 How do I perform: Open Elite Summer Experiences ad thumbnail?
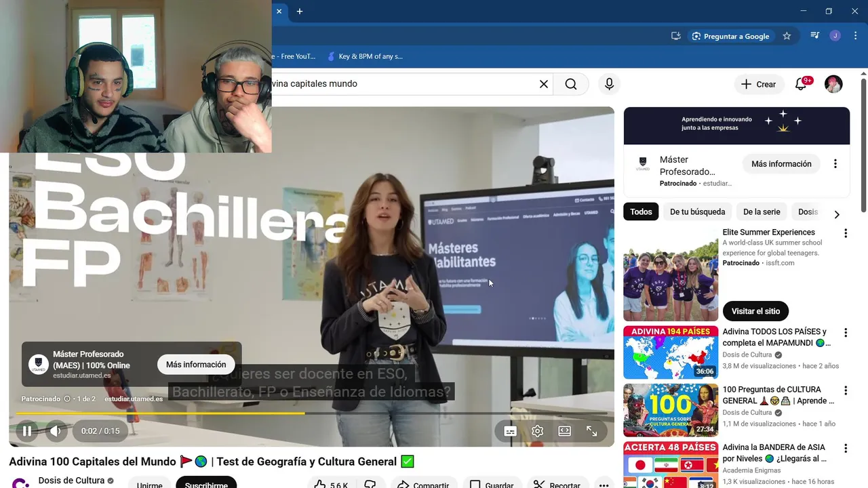pyautogui.click(x=671, y=274)
